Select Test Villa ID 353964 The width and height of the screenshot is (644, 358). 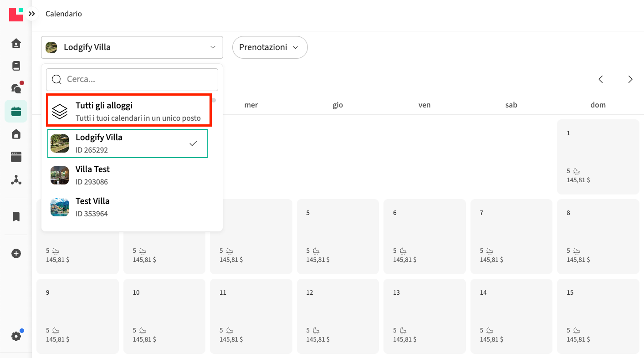pyautogui.click(x=128, y=207)
